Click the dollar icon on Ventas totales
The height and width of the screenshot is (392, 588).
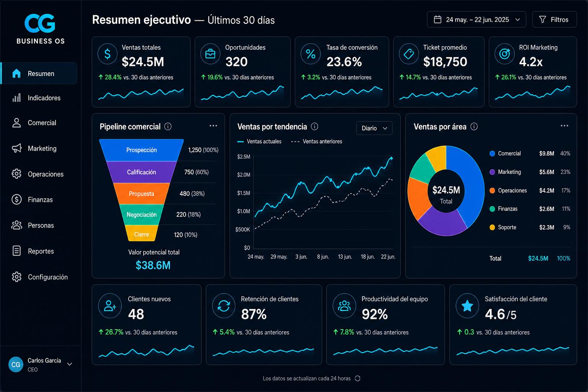108,54
